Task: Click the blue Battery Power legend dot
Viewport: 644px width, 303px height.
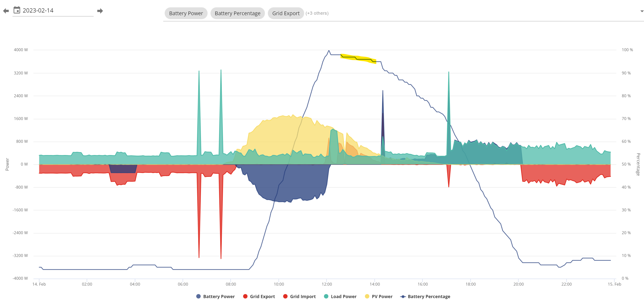Action: 198,296
